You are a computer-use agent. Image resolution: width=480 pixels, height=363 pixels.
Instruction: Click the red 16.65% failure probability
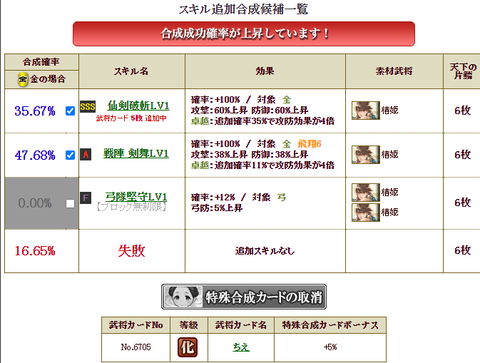[35, 251]
